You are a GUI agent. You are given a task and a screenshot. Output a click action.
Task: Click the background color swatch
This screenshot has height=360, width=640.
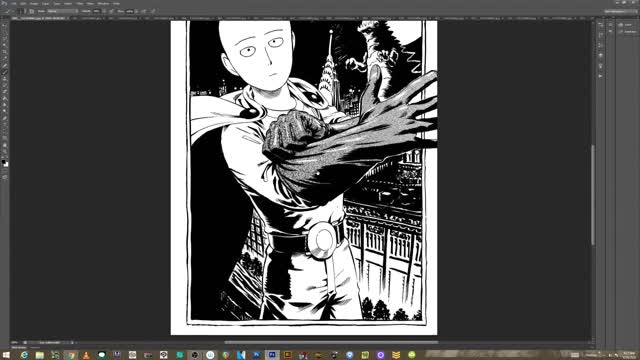pos(6,164)
